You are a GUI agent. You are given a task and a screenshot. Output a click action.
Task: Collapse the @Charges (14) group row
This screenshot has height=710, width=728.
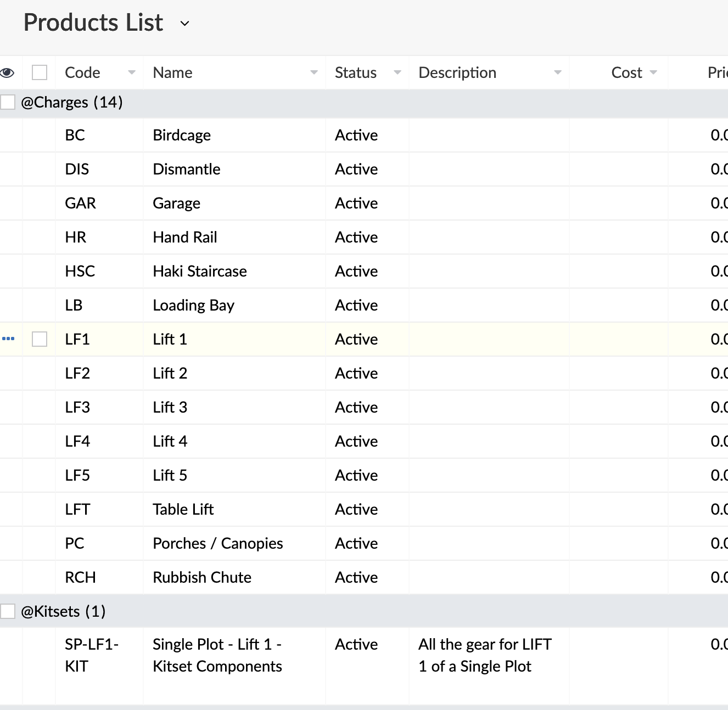(72, 102)
